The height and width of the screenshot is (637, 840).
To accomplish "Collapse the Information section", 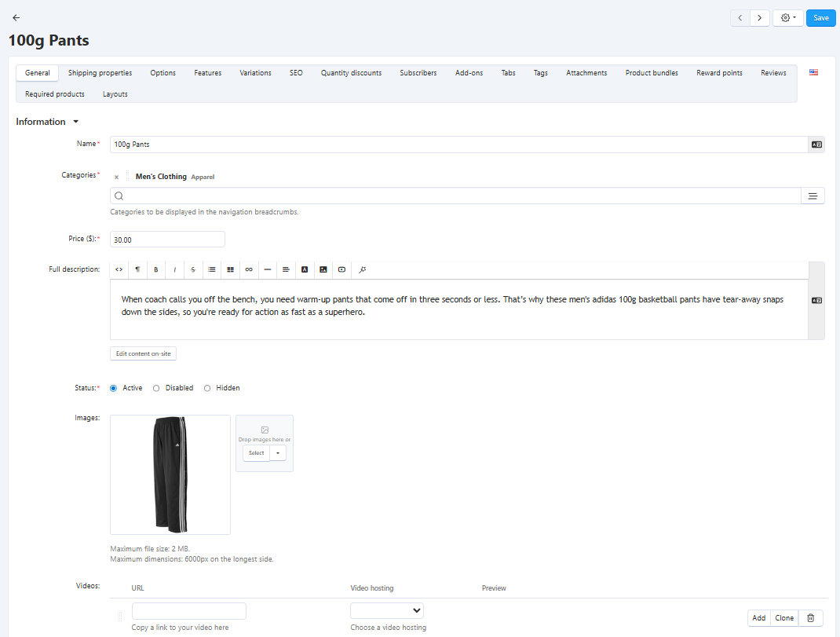I will click(x=47, y=122).
